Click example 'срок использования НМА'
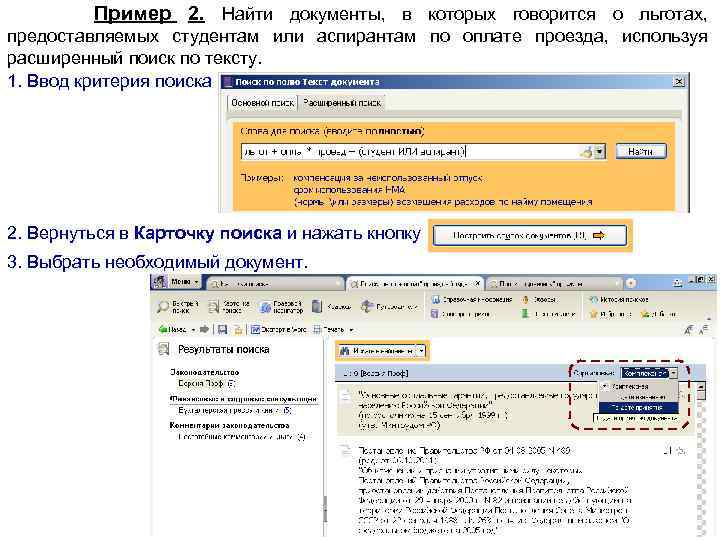720x540 pixels. (349, 190)
